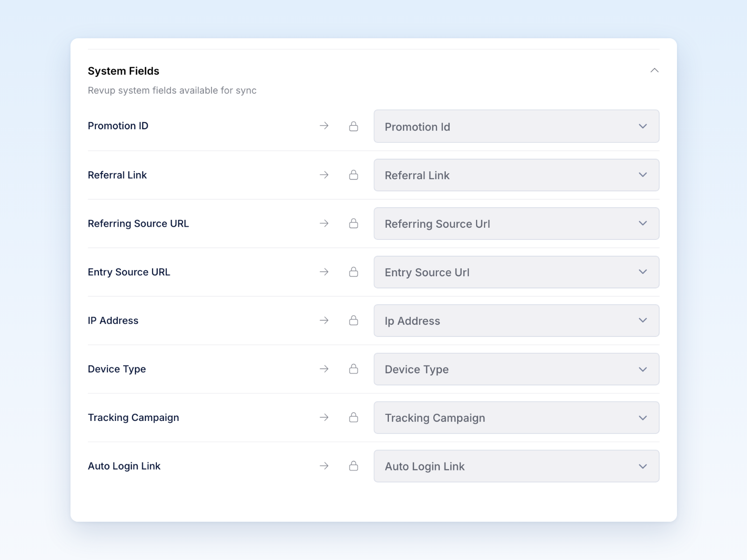Click the System Fields heading
The width and height of the screenshot is (747, 560).
click(x=124, y=71)
